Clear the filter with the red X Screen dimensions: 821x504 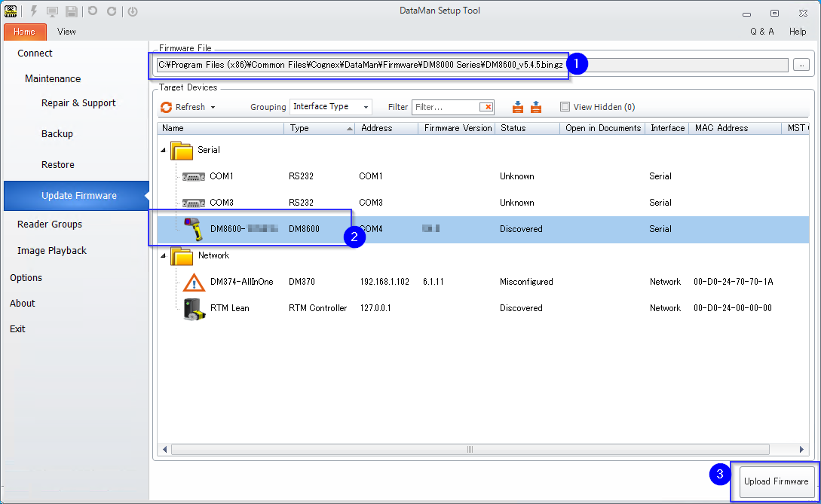(487, 107)
